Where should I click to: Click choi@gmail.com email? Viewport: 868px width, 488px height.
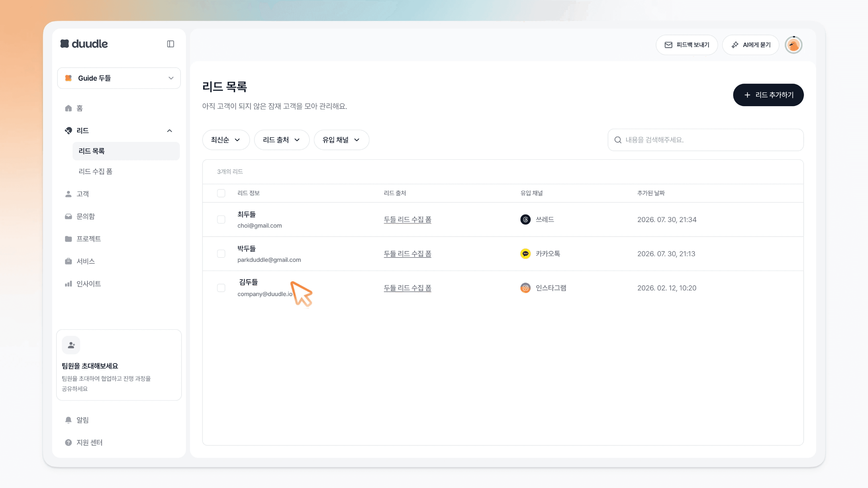click(x=259, y=226)
